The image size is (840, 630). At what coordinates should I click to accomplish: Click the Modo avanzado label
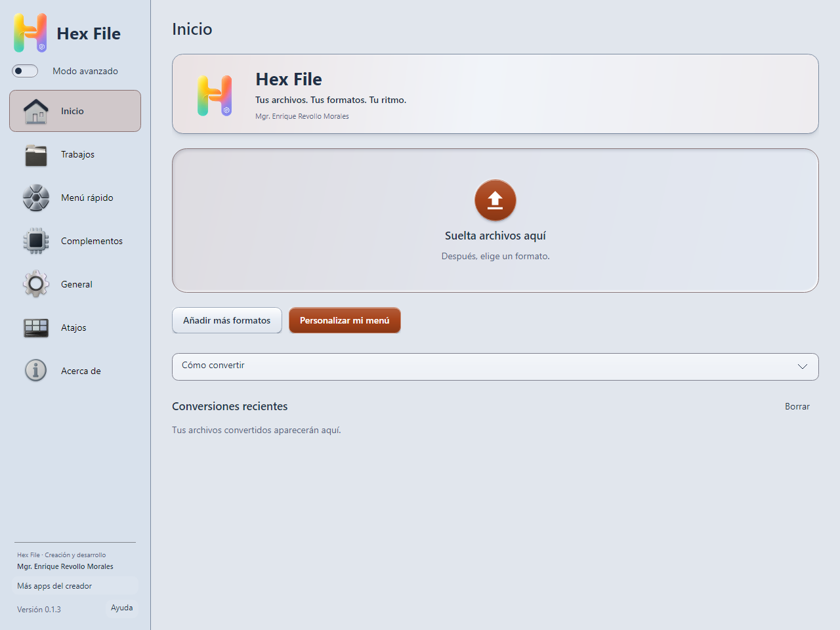tap(85, 71)
